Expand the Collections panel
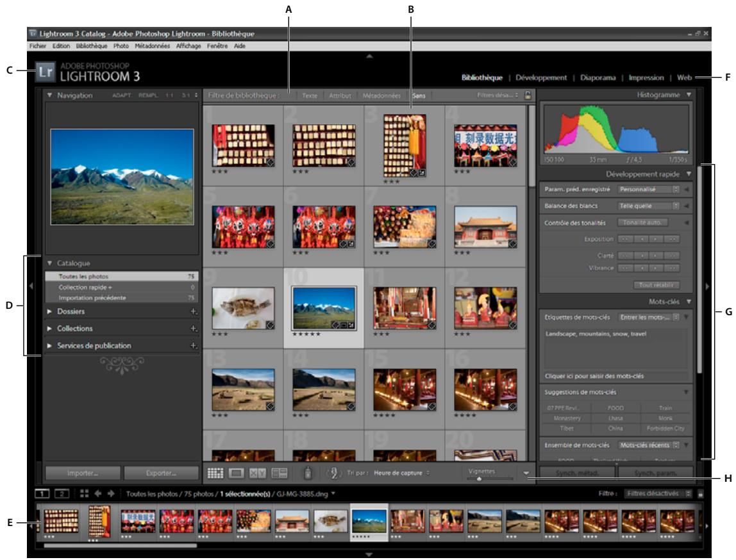The width and height of the screenshot is (736, 560). coord(49,329)
